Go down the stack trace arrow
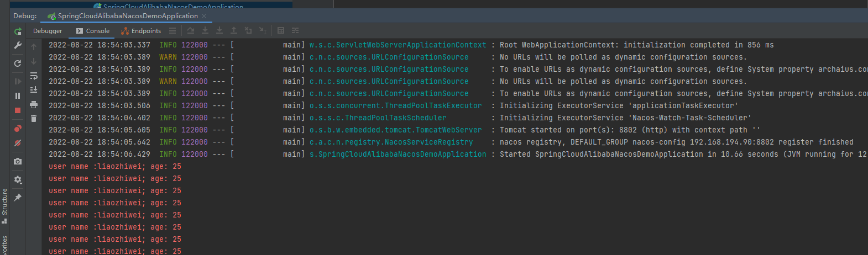 pyautogui.click(x=34, y=61)
